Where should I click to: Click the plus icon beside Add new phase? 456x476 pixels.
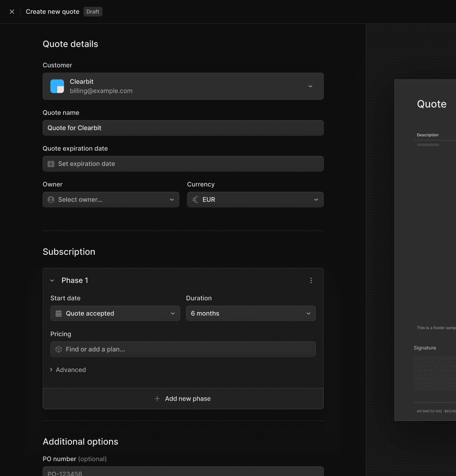[x=157, y=399]
